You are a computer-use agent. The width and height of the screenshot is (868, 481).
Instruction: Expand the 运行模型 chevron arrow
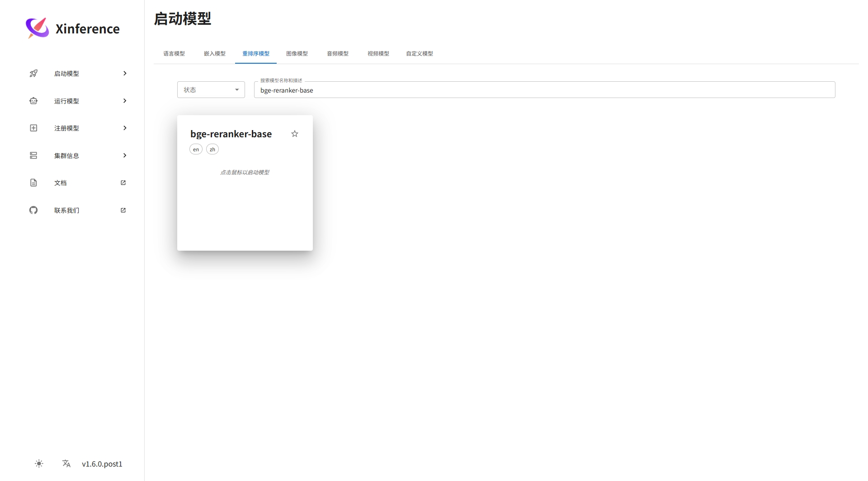(125, 101)
